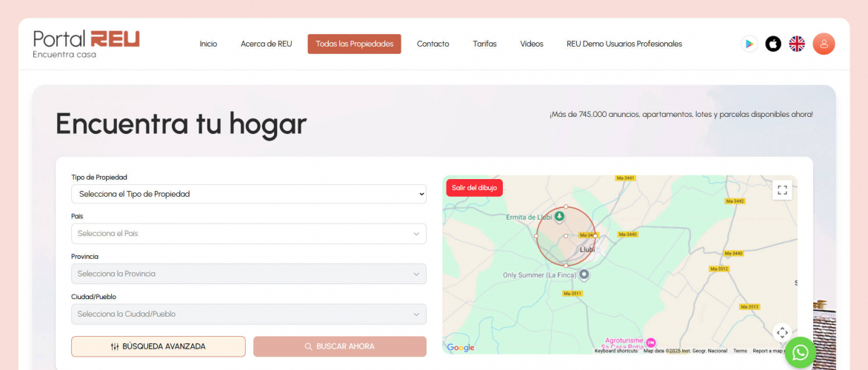Open REU Demo Usuarios Profesionales

624,44
